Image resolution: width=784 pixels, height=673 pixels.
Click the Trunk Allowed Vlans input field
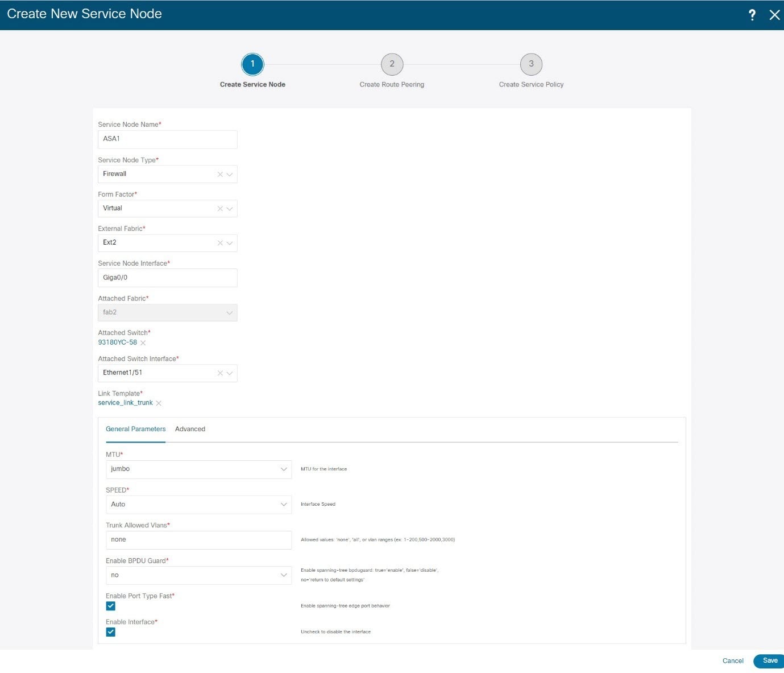click(x=198, y=539)
